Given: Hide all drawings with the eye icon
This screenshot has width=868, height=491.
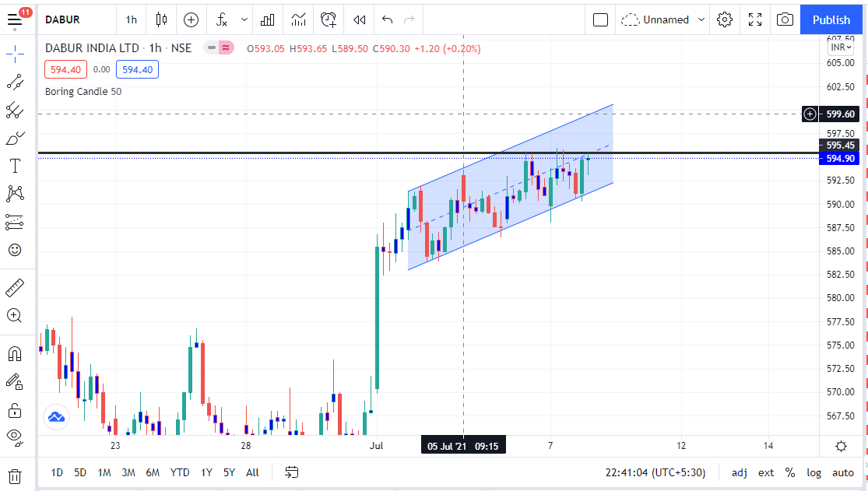Looking at the screenshot, I should (14, 436).
